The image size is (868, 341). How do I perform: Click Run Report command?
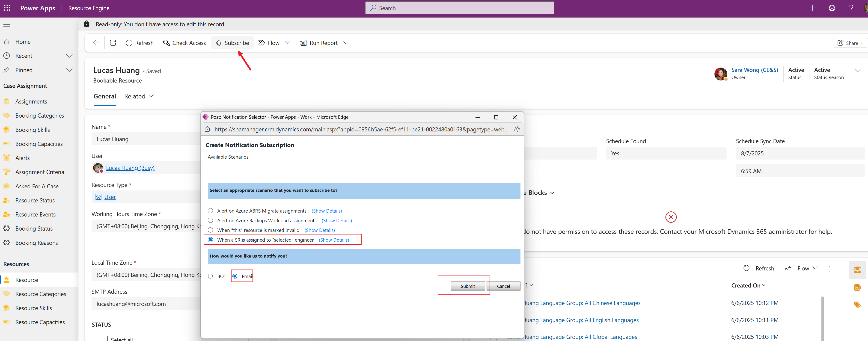click(319, 43)
